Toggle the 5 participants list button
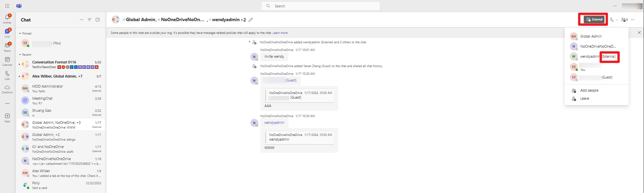Viewport: 644px width, 193px height. (624, 20)
